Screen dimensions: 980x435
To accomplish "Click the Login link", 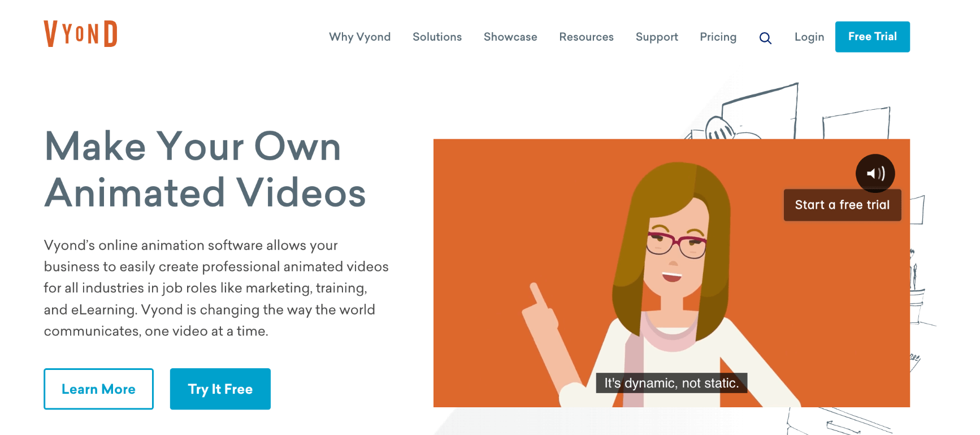I will pos(809,37).
